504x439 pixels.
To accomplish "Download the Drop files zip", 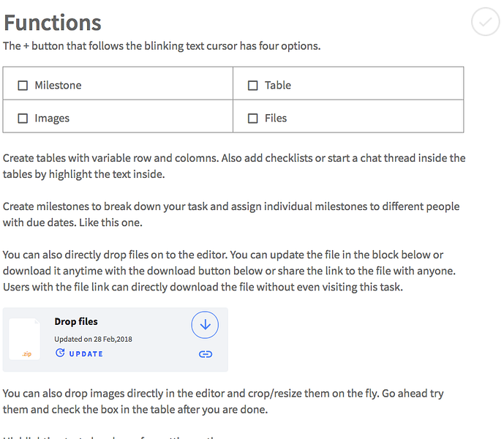I will click(x=205, y=325).
